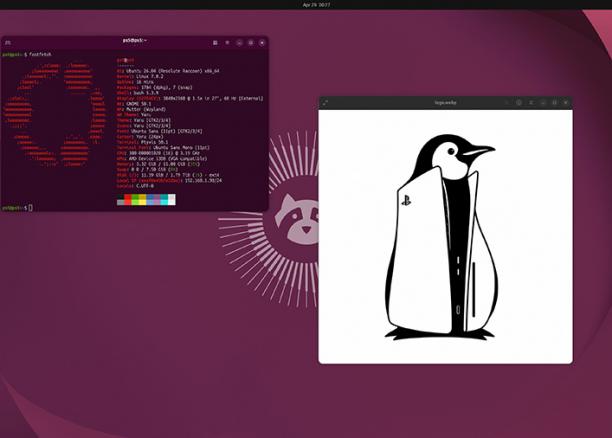
Task: Click the cyan block in fastfetch color palette
Action: pyautogui.click(x=164, y=199)
